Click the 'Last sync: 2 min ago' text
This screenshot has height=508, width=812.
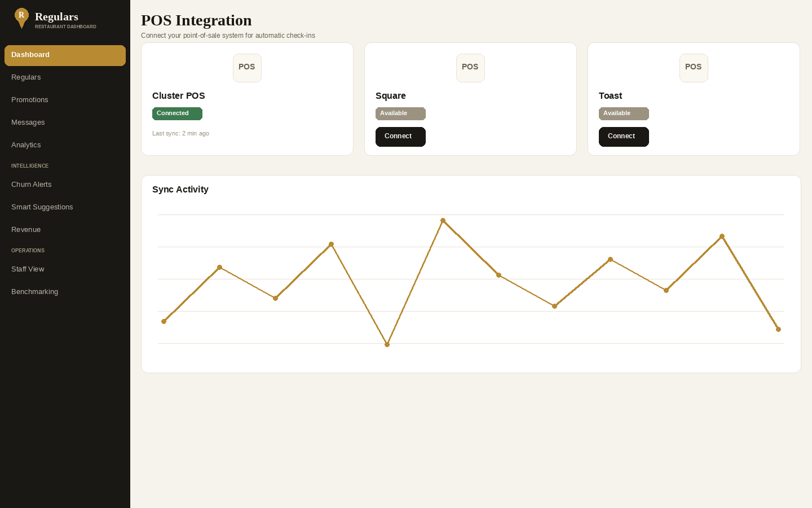(180, 134)
